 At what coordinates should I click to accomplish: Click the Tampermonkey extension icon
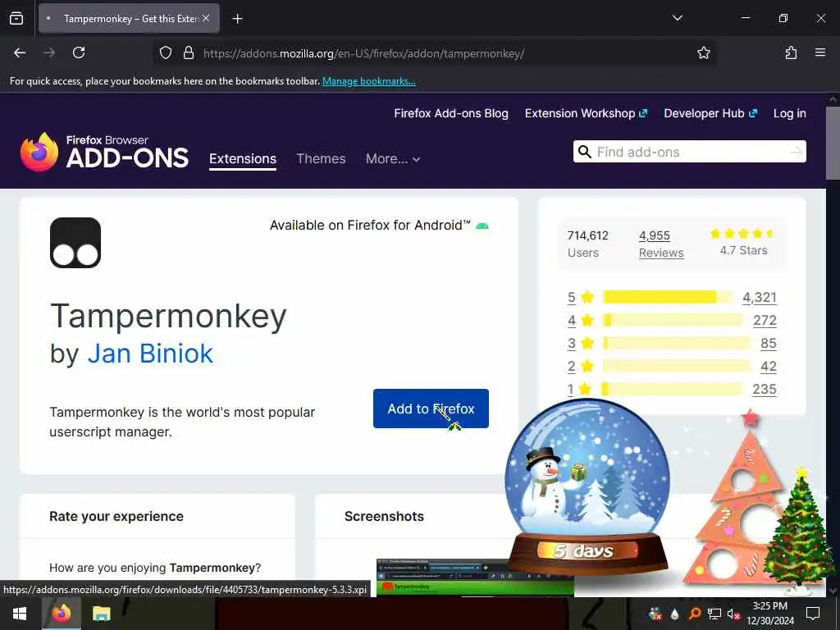75,243
